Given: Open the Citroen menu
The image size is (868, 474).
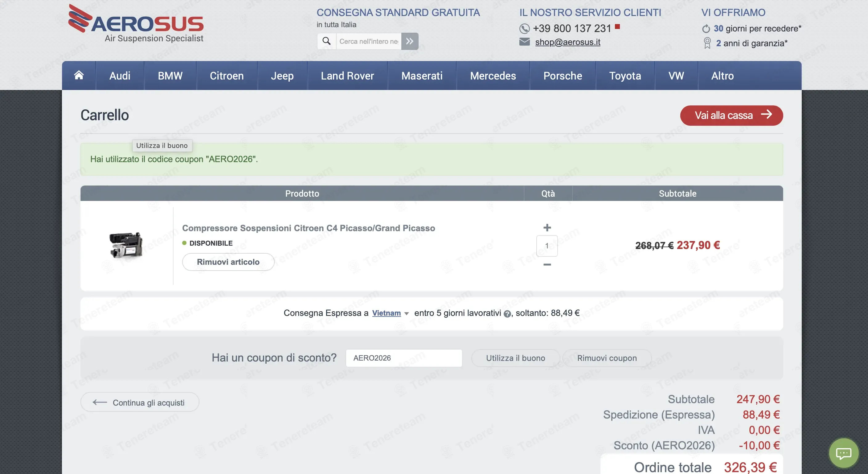Looking at the screenshot, I should (x=227, y=76).
